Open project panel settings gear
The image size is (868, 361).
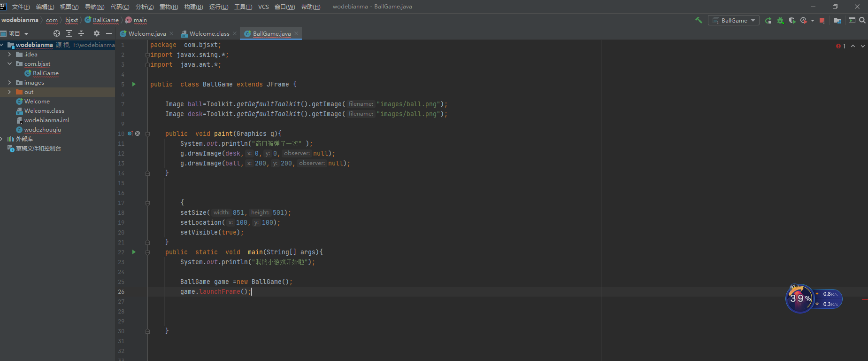(x=97, y=33)
